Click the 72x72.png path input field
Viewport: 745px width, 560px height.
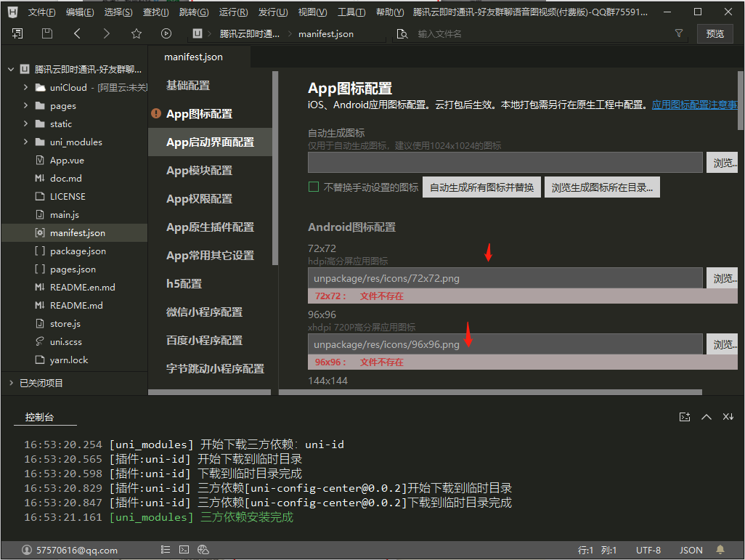(x=505, y=278)
